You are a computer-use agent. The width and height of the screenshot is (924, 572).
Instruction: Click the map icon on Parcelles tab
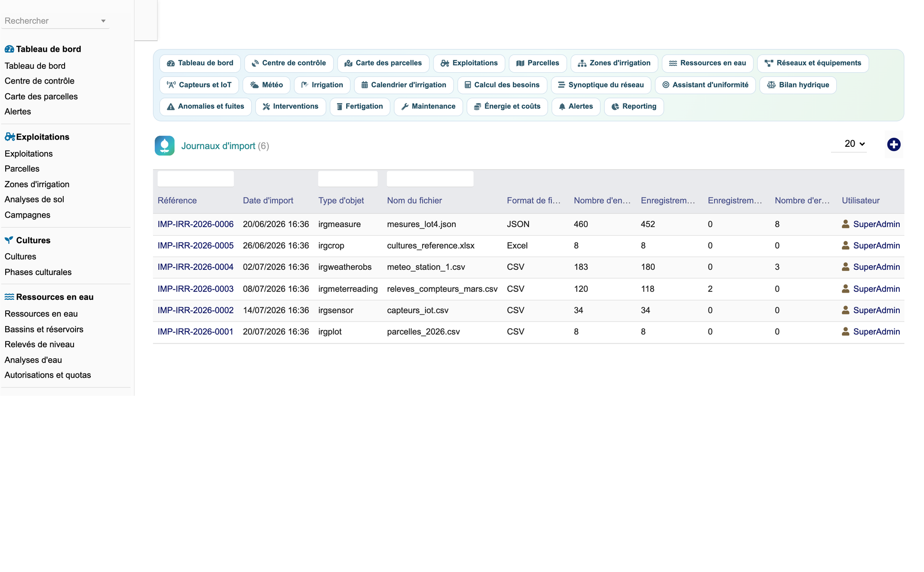pos(520,63)
